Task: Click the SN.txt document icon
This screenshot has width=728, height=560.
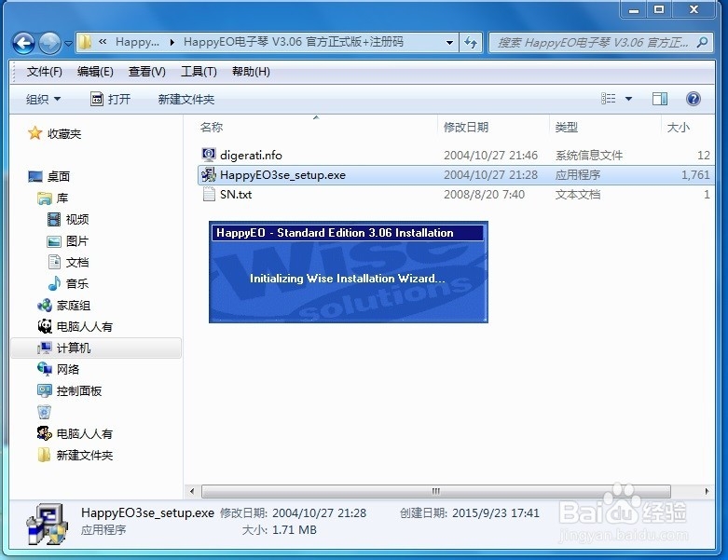Action: (209, 194)
